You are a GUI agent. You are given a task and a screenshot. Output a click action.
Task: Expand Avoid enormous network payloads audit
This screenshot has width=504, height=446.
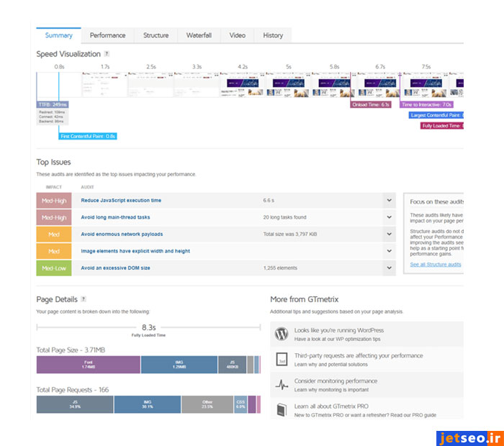[x=389, y=234]
